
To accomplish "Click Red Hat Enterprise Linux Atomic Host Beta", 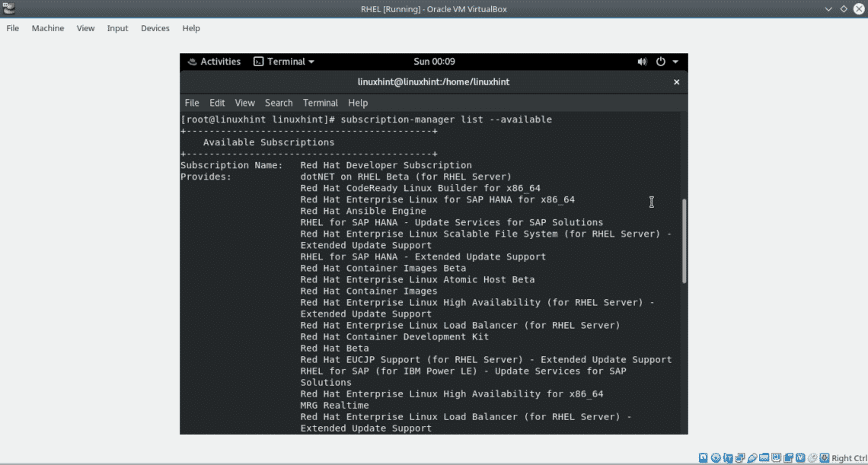I will (x=417, y=279).
